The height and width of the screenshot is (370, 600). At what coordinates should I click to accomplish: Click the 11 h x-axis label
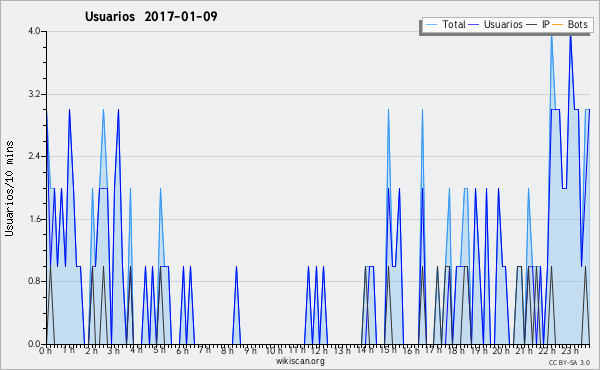(x=297, y=350)
